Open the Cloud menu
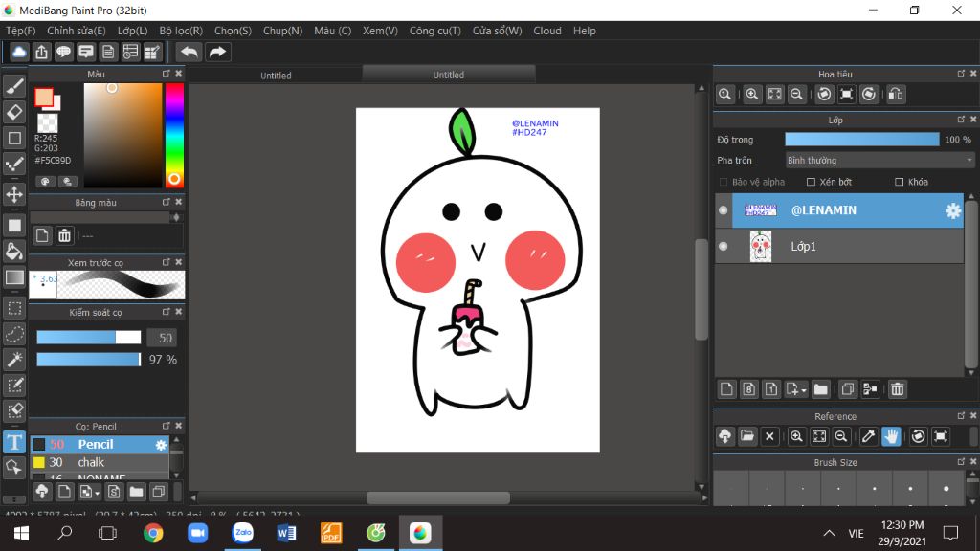980x551 pixels. point(546,31)
